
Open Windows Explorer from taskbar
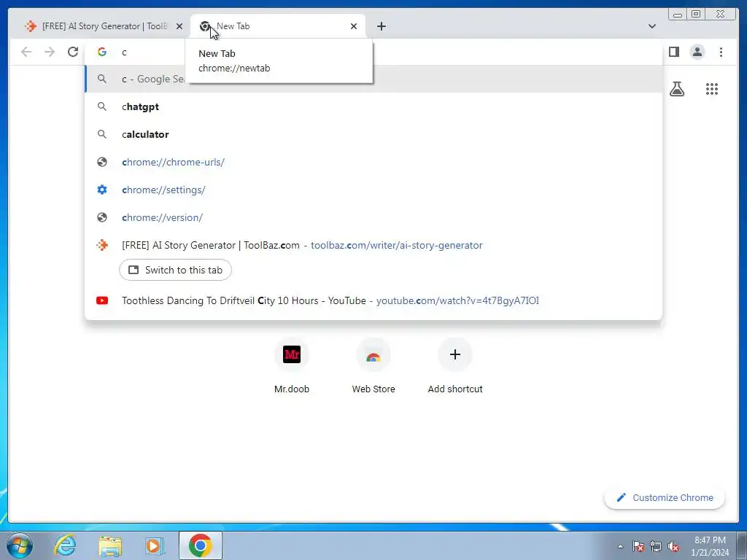click(x=110, y=545)
